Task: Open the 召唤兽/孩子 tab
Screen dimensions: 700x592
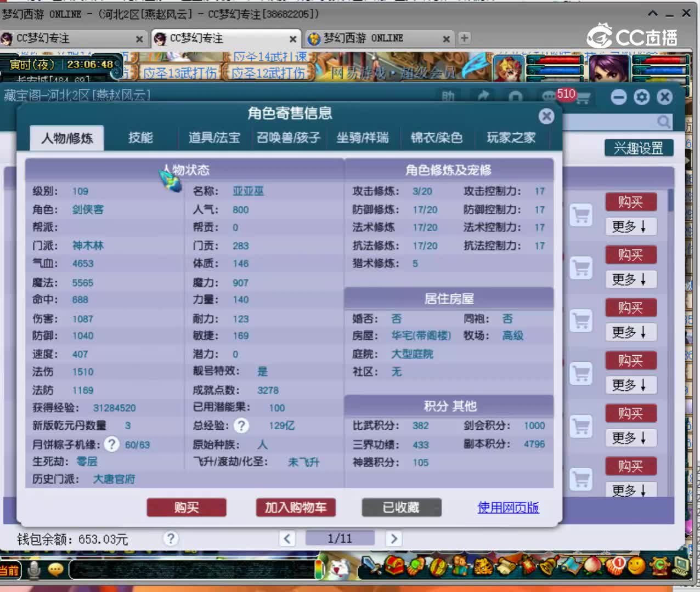Action: tap(289, 138)
